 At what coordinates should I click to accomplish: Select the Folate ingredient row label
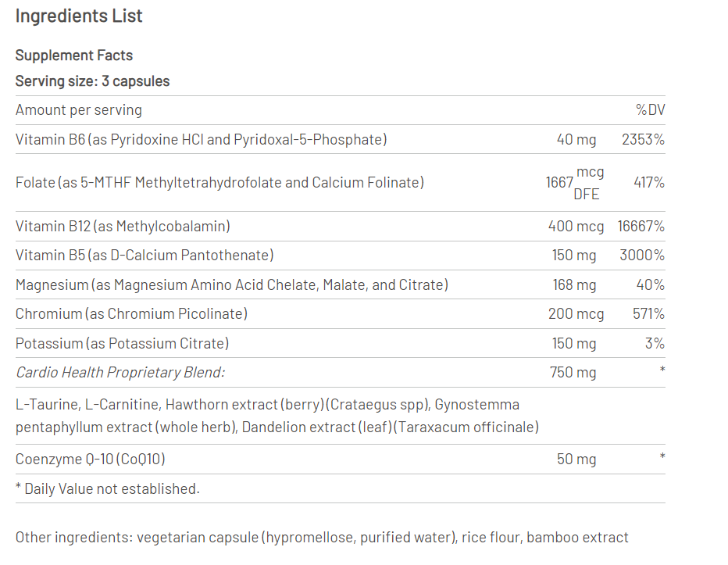[x=219, y=183]
